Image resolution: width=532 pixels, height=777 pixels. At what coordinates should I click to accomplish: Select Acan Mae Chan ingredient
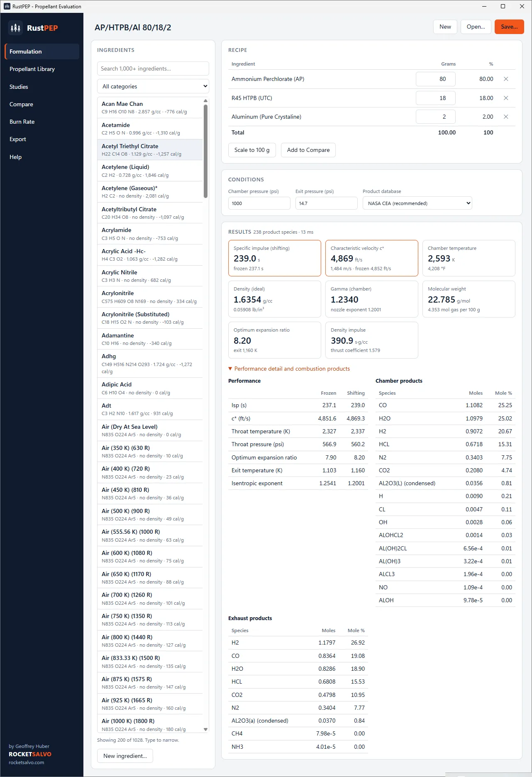(150, 108)
